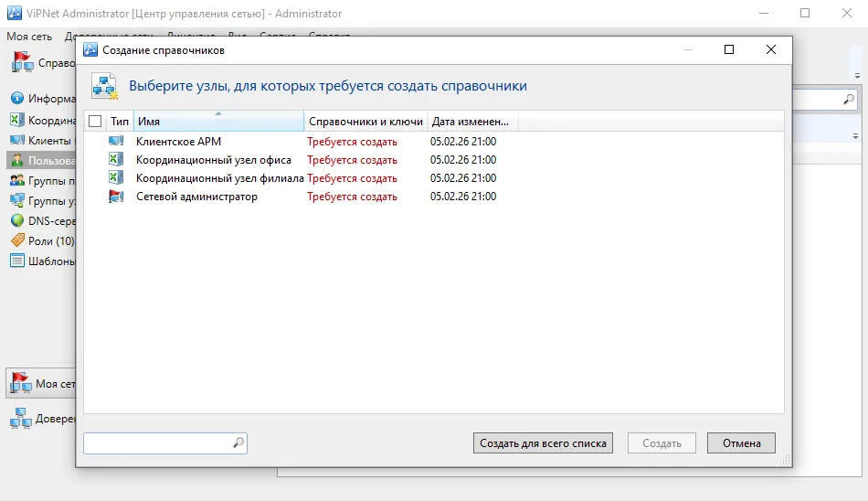868x501 pixels.
Task: Sort list by the Имя column header
Action: tap(218, 122)
